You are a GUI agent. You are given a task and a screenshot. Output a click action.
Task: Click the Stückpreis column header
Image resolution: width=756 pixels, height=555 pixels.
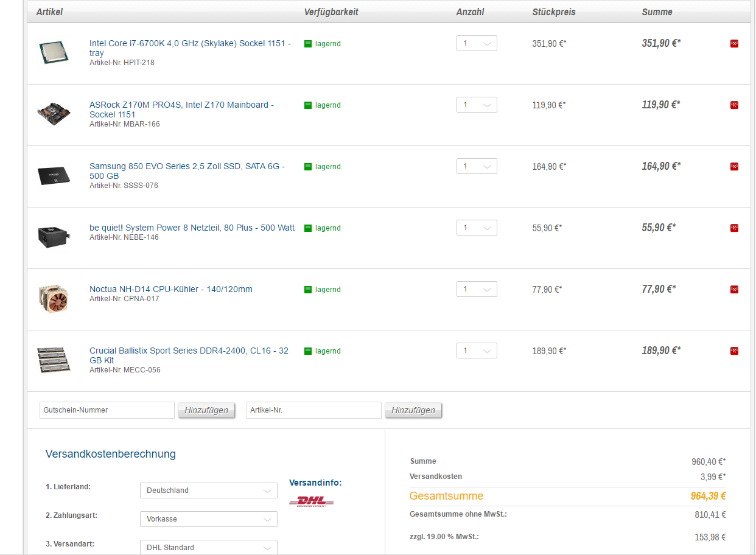pos(554,12)
